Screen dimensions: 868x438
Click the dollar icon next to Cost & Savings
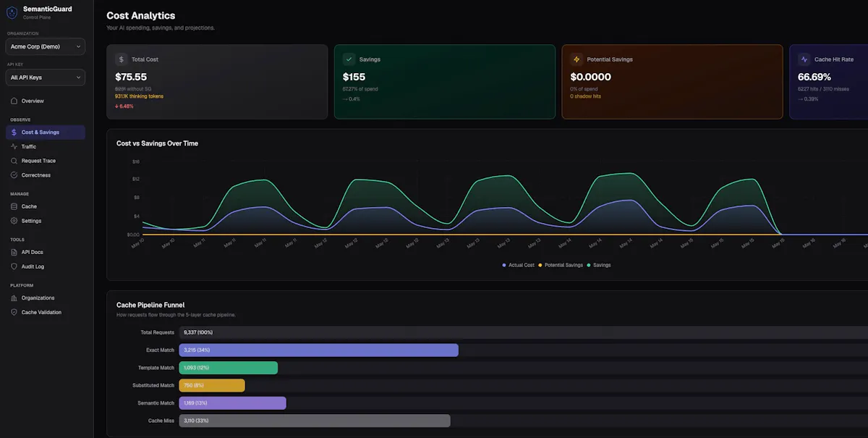tap(14, 132)
